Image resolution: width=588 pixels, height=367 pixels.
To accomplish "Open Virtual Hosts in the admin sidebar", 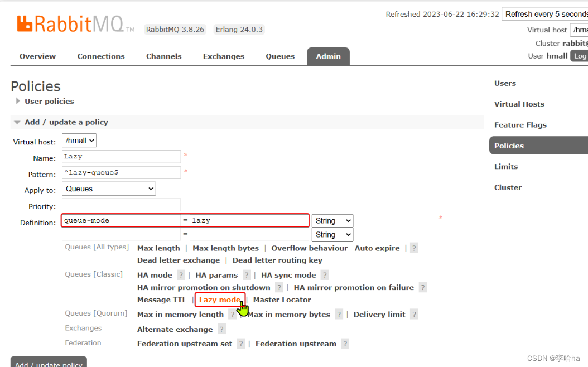I will (x=519, y=104).
